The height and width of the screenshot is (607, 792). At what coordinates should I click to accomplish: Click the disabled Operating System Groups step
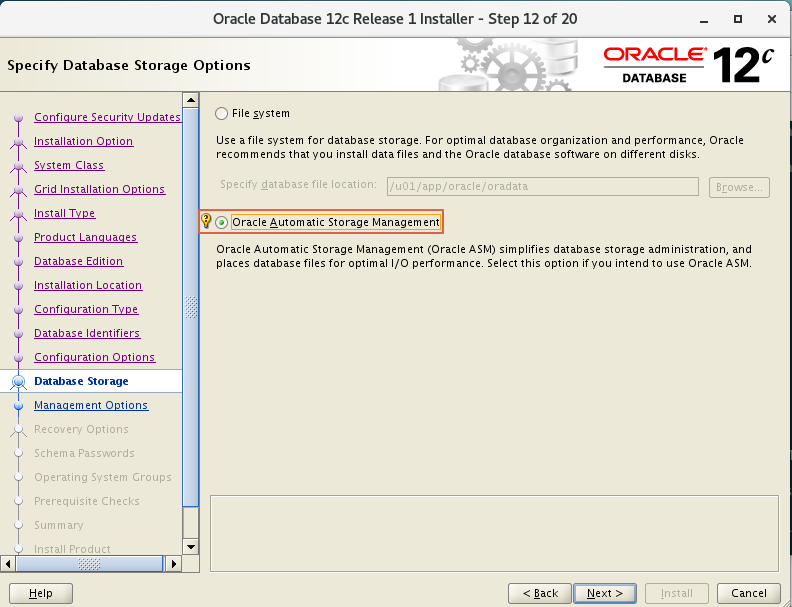click(103, 477)
